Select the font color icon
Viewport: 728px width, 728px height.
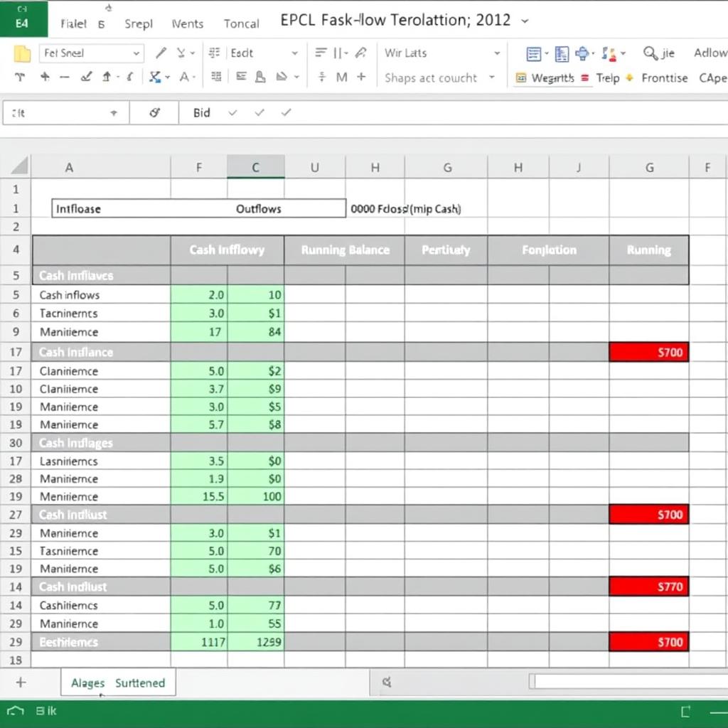tap(184, 75)
